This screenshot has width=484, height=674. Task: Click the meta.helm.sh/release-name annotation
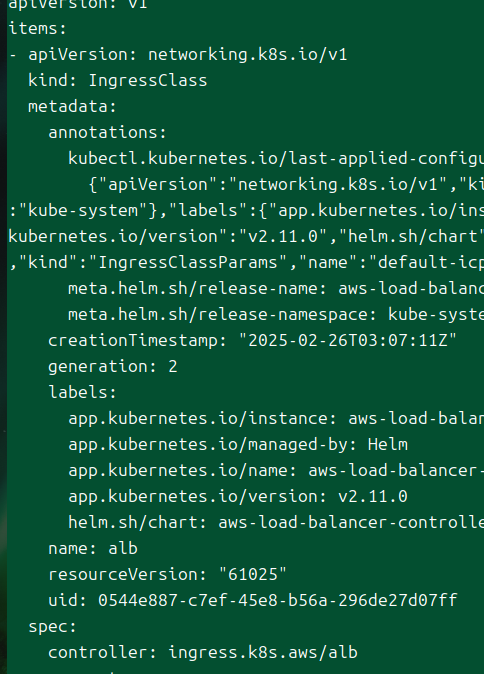click(276, 288)
